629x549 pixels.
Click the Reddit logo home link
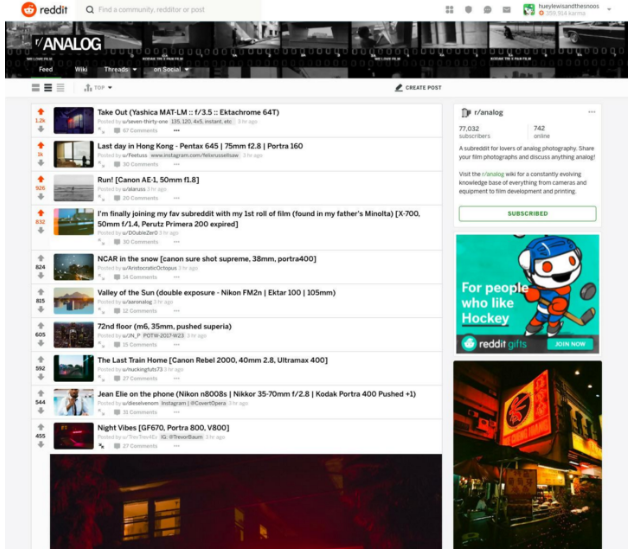[45, 9]
